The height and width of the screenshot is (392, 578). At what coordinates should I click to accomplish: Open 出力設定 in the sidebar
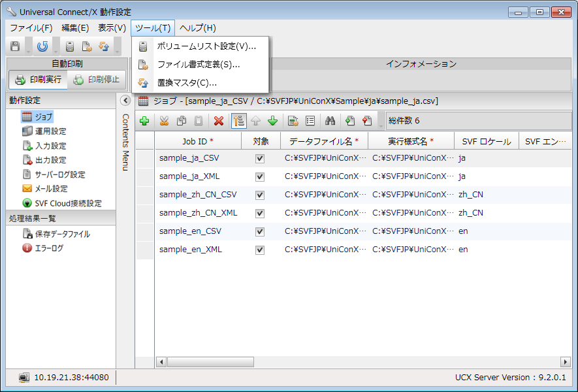coord(44,160)
